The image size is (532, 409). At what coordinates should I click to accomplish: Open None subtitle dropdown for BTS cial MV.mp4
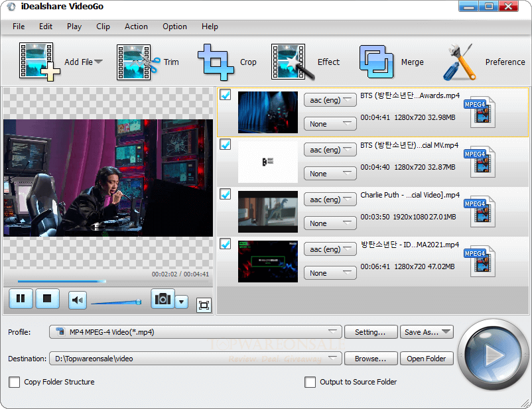pos(330,174)
